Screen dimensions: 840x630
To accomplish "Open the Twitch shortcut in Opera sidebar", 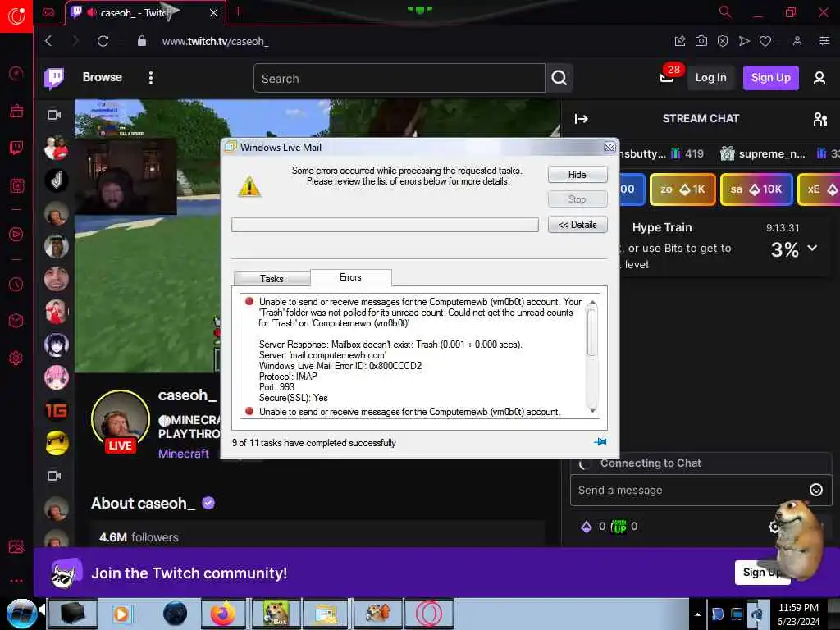I will click(x=16, y=148).
